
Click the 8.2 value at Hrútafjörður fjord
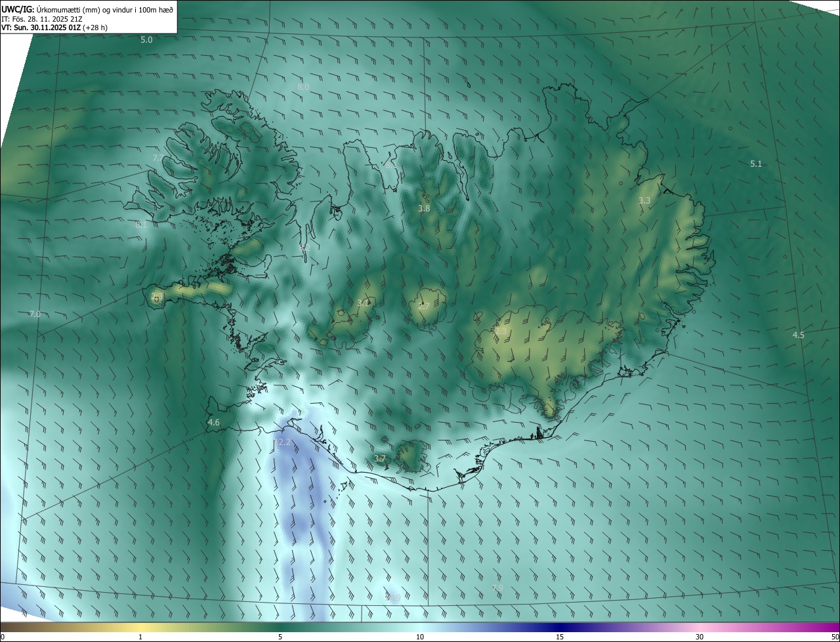[304, 248]
